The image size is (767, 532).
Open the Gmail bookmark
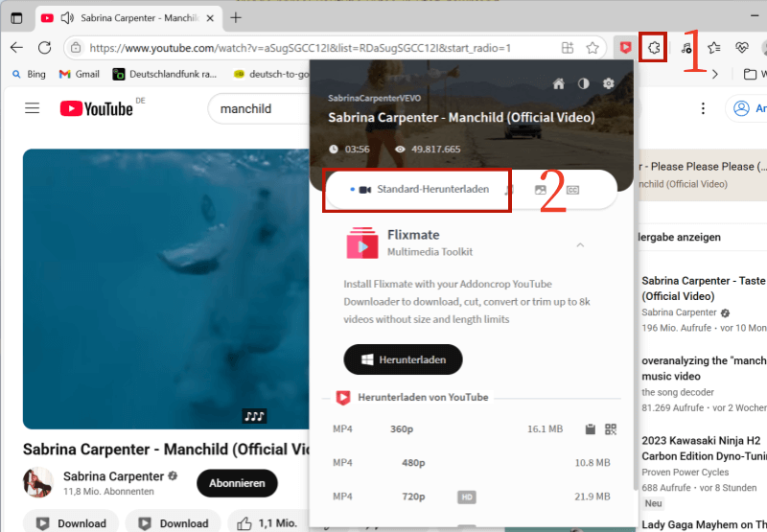point(80,74)
